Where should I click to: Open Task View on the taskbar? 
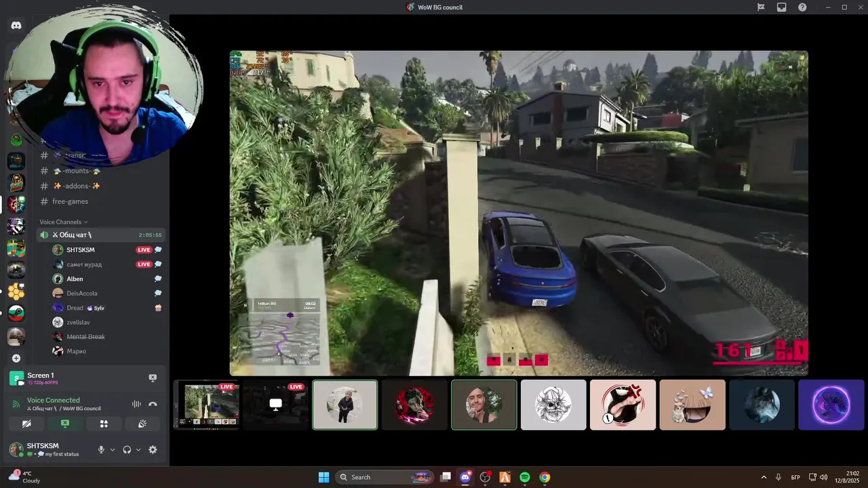[x=446, y=477]
